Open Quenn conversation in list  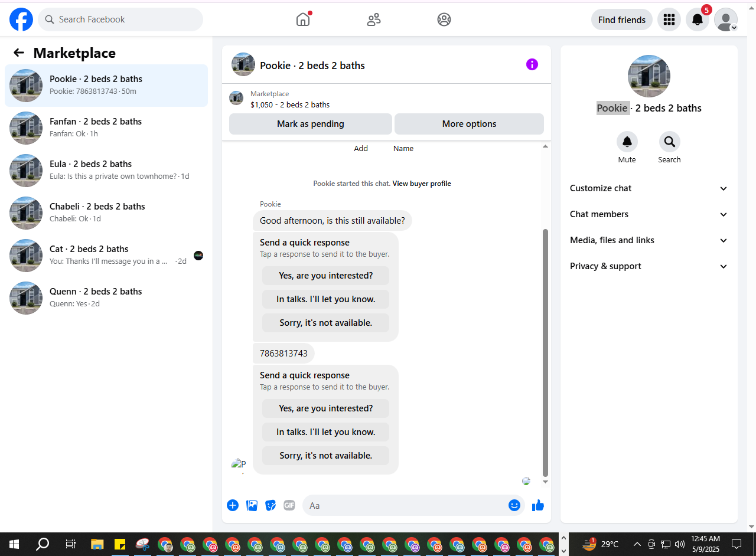tap(106, 298)
